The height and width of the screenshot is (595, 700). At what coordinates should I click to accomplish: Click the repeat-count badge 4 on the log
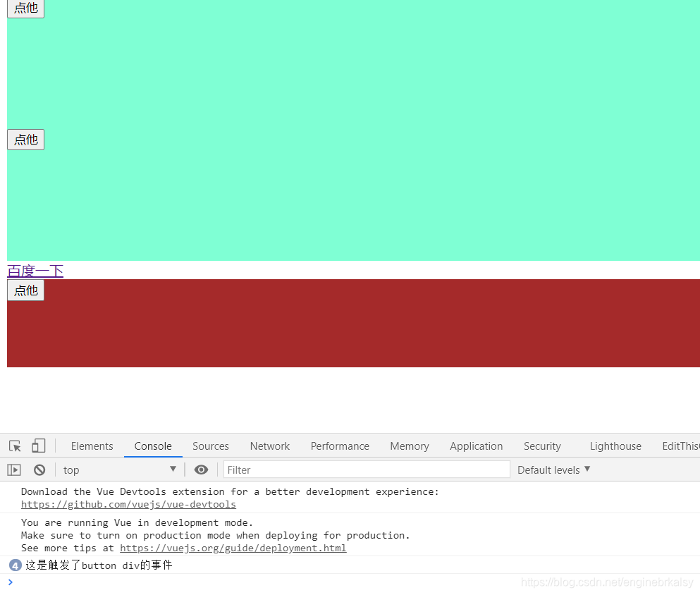(x=16, y=565)
